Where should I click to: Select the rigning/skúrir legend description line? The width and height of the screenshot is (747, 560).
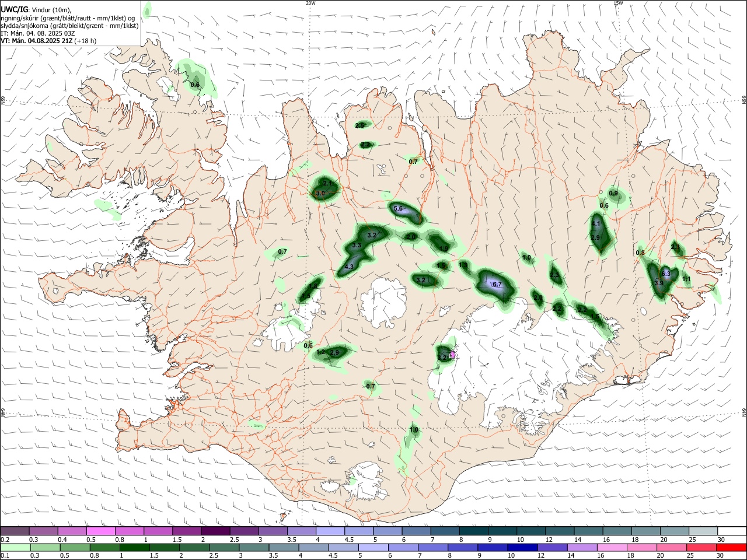pos(68,18)
